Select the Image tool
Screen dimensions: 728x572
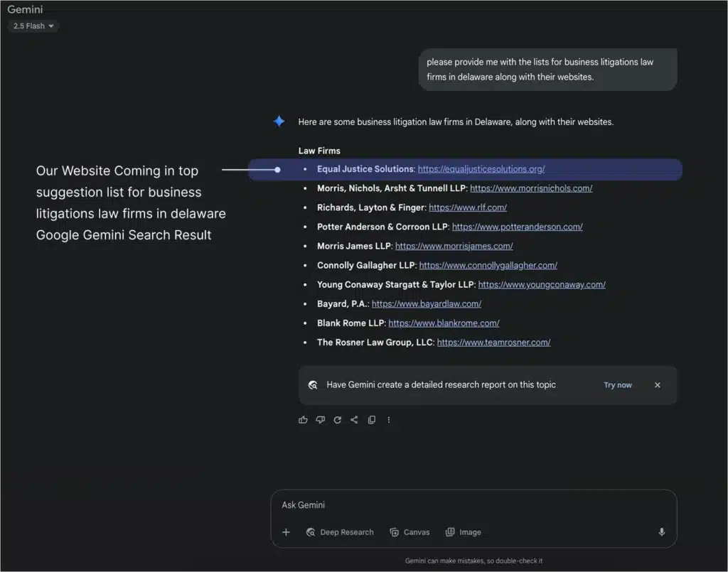pos(464,532)
